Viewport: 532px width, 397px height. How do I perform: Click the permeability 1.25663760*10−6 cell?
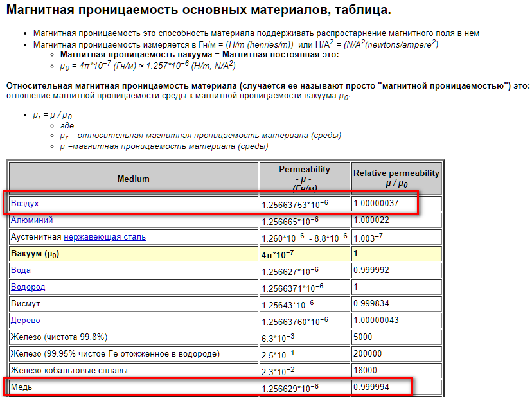(305, 321)
